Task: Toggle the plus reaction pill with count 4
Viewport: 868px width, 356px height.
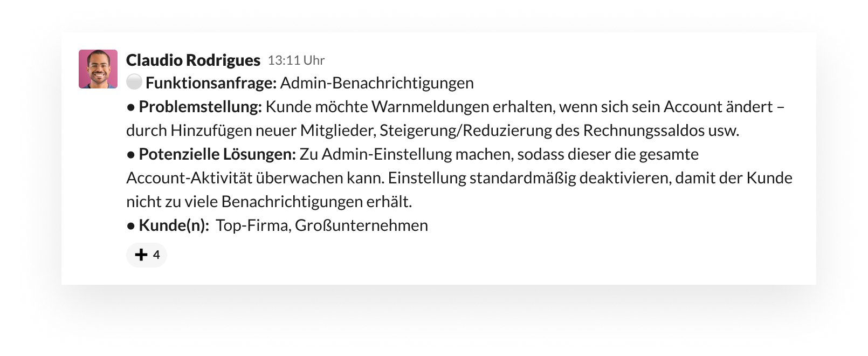Action: (x=147, y=255)
